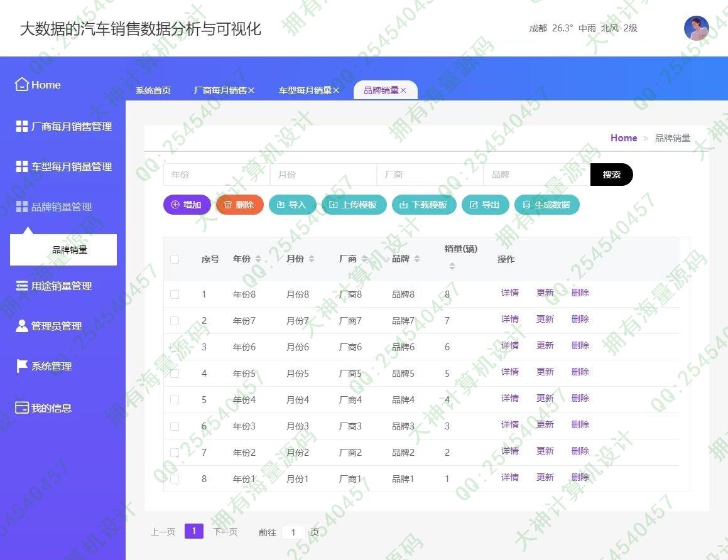Focus the 品牌 search input field
The width and height of the screenshot is (728, 560).
click(536, 175)
